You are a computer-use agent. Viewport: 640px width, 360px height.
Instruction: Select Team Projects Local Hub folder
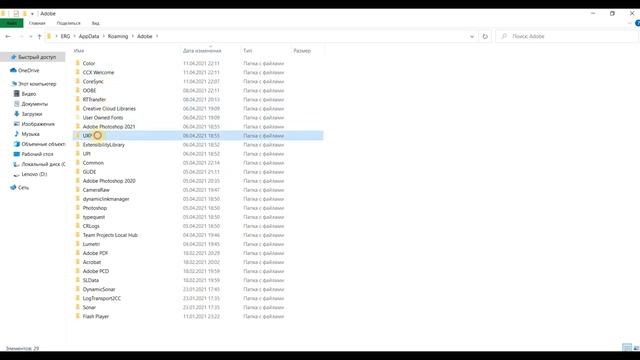click(110, 235)
